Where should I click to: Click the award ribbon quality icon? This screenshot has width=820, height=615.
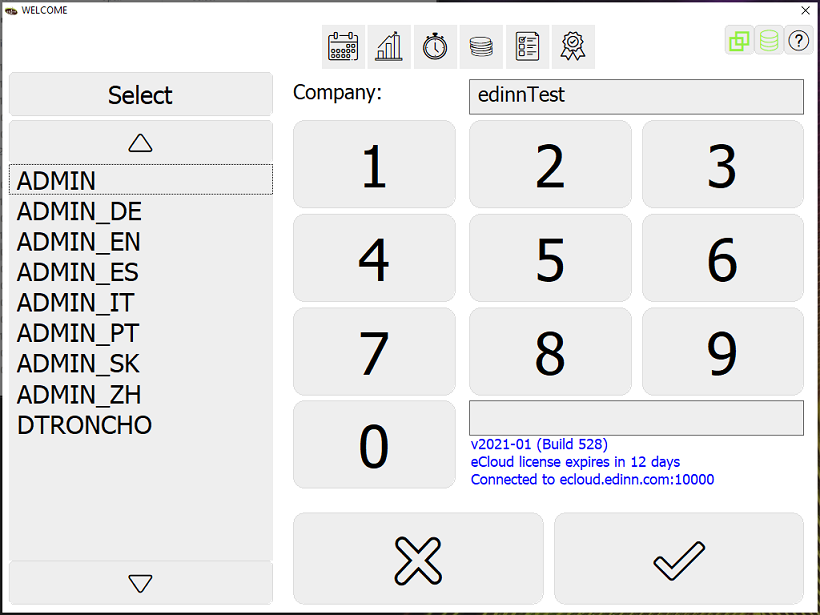573,47
